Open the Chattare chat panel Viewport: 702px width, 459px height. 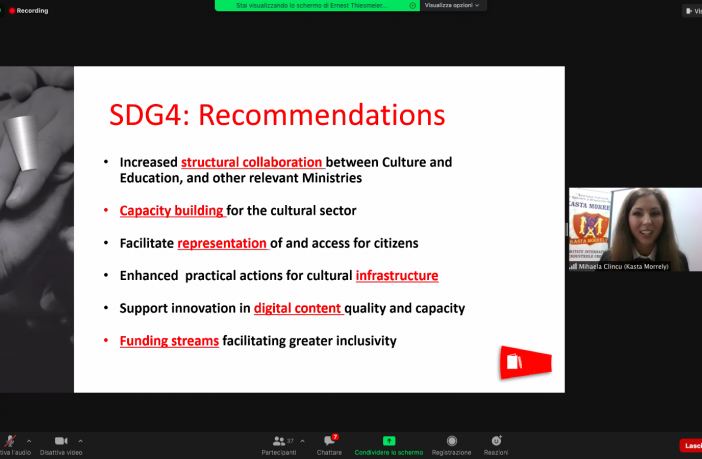click(329, 441)
